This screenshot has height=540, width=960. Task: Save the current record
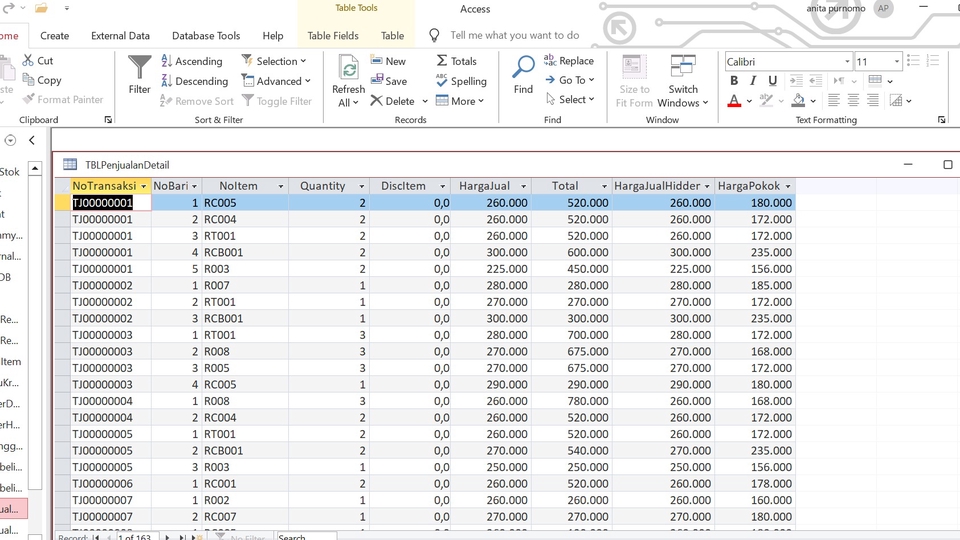[388, 81]
